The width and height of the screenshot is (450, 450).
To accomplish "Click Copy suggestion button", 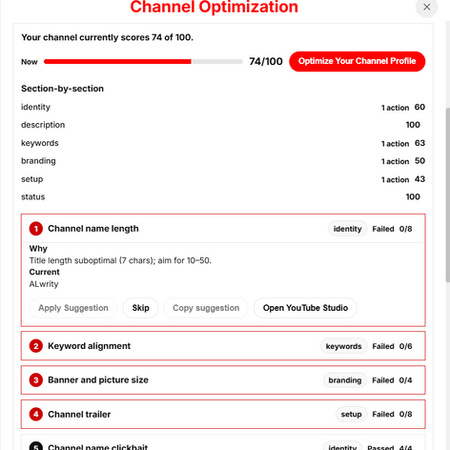I will [x=206, y=308].
